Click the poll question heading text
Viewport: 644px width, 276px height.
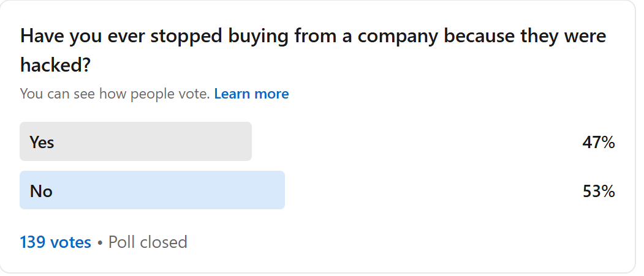[313, 50]
